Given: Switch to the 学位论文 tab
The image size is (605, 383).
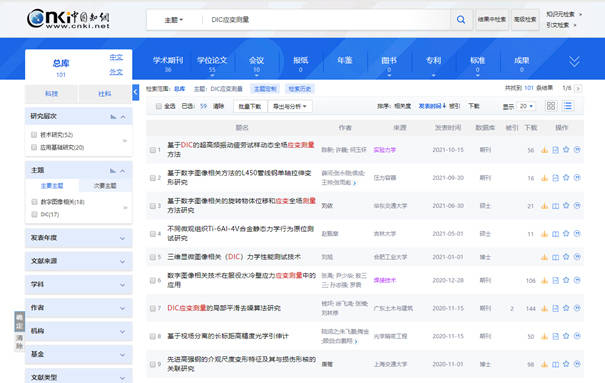Looking at the screenshot, I should 212,64.
